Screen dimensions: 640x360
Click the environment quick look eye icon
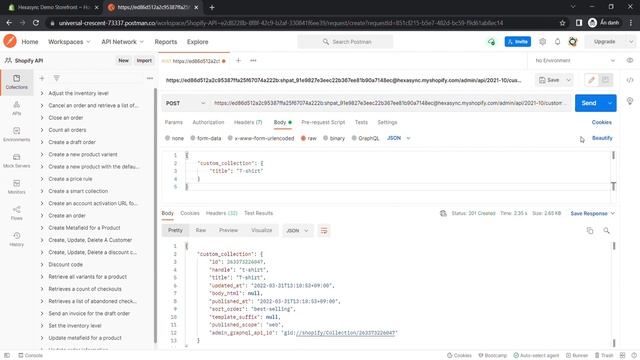(x=630, y=60)
